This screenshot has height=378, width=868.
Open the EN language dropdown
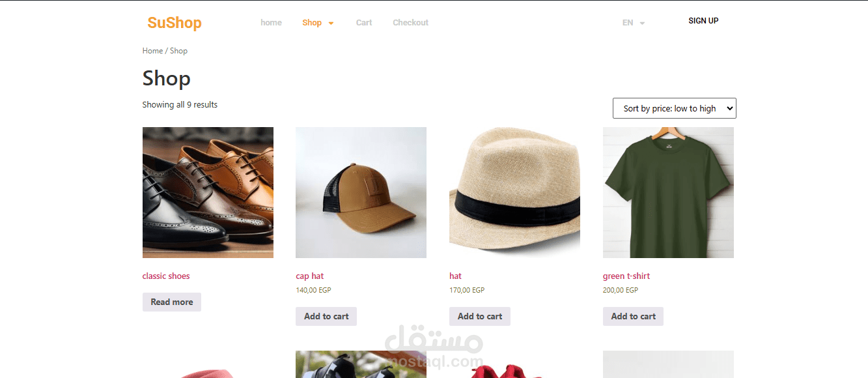[632, 22]
